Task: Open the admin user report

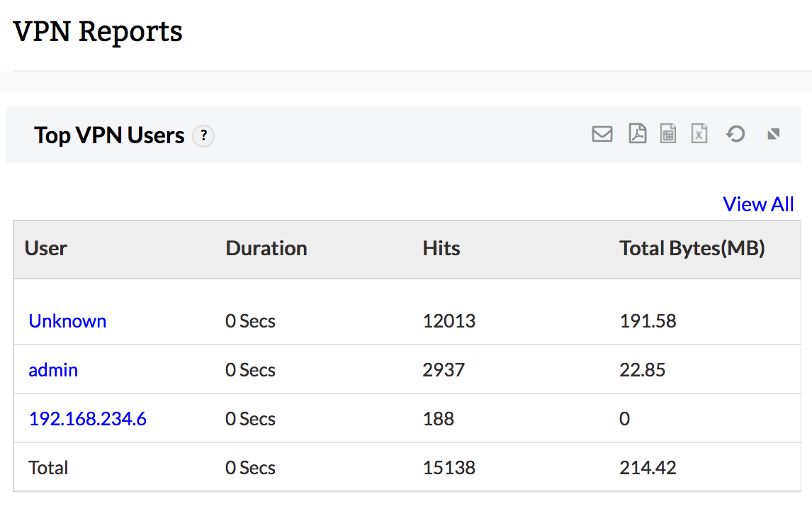Action: tap(53, 370)
